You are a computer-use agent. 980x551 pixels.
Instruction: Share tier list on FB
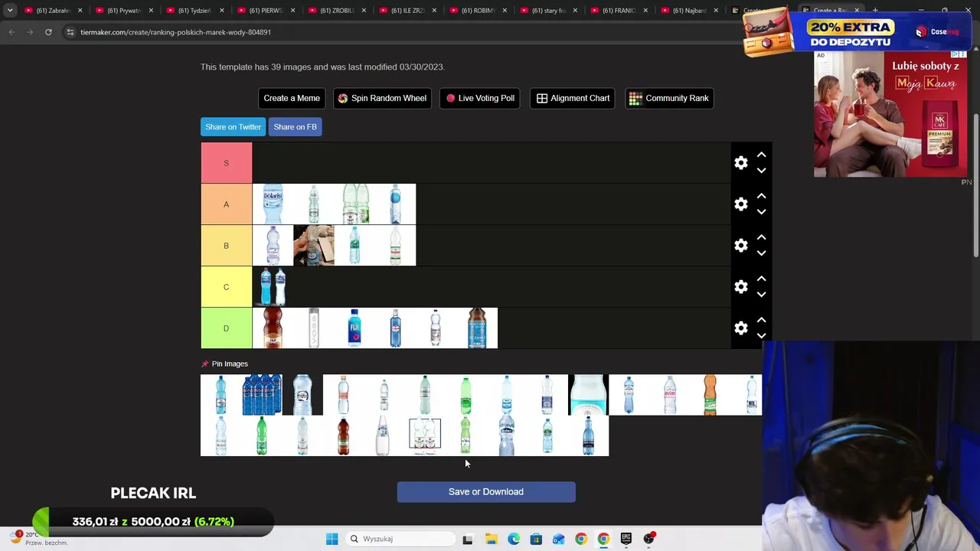coord(295,127)
